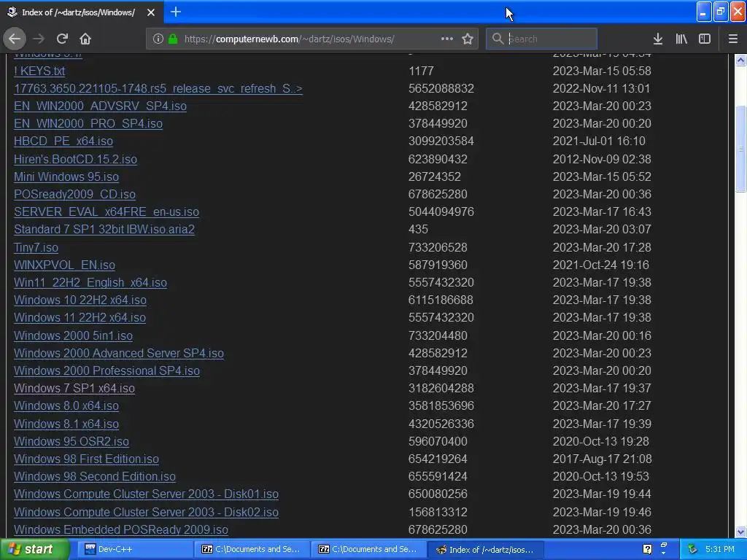The height and width of the screenshot is (560, 747).
Task: Download Hiren's.BootCD.15.2.iso
Action: click(75, 159)
